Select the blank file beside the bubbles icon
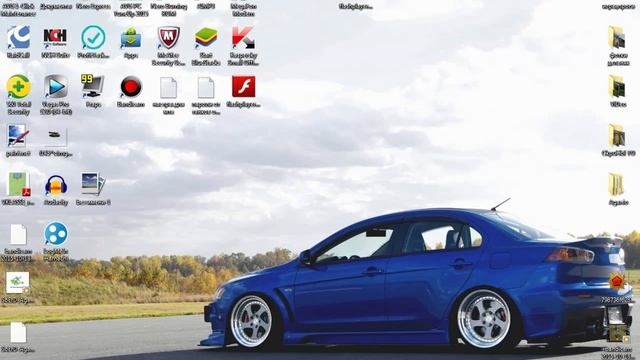 (18, 235)
